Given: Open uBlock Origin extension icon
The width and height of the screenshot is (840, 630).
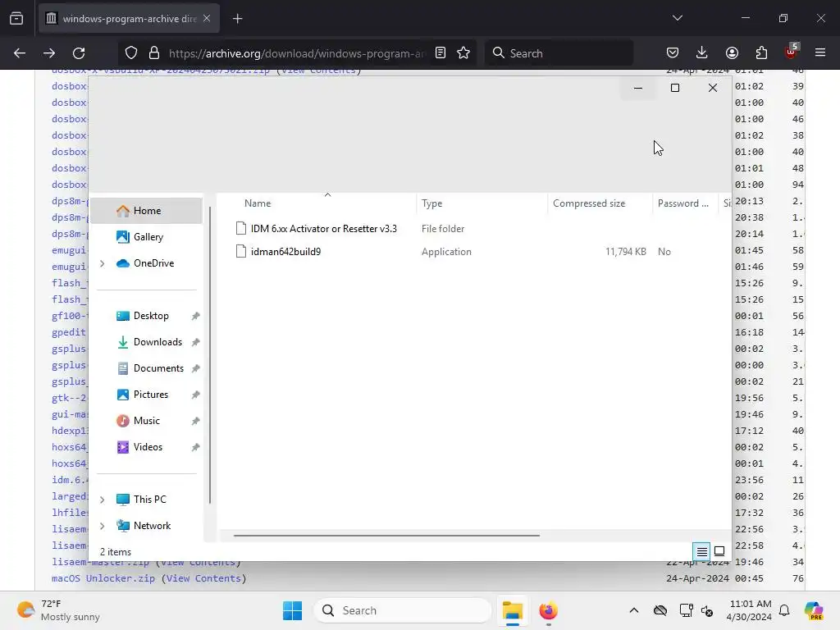Looking at the screenshot, I should pos(792,52).
